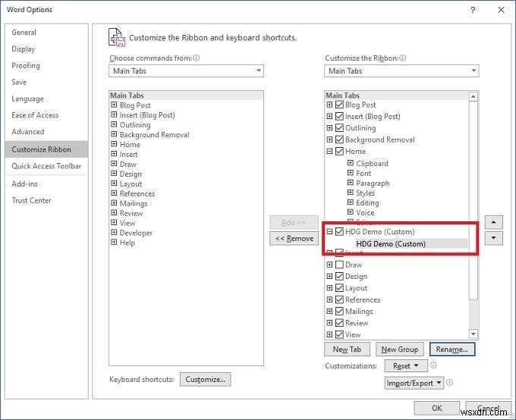Screen dimensions: 516x420
Task: Open Customize the Ribbon dropdown
Action: tap(401, 71)
